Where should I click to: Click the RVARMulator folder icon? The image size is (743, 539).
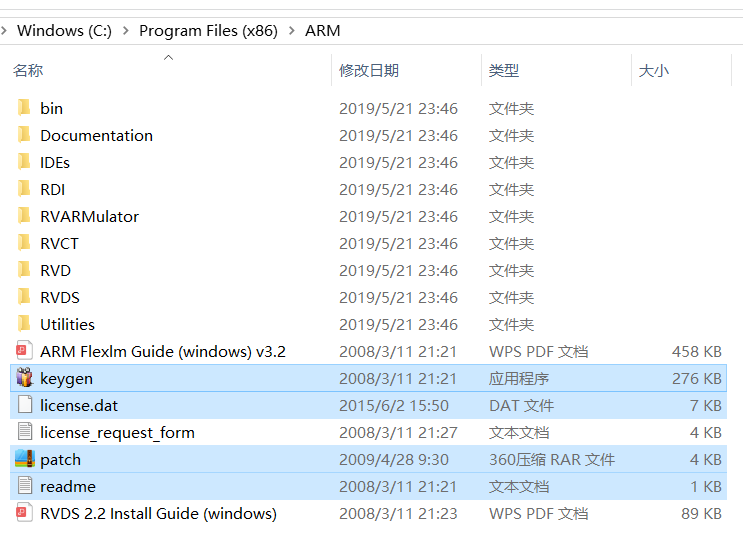[25, 216]
